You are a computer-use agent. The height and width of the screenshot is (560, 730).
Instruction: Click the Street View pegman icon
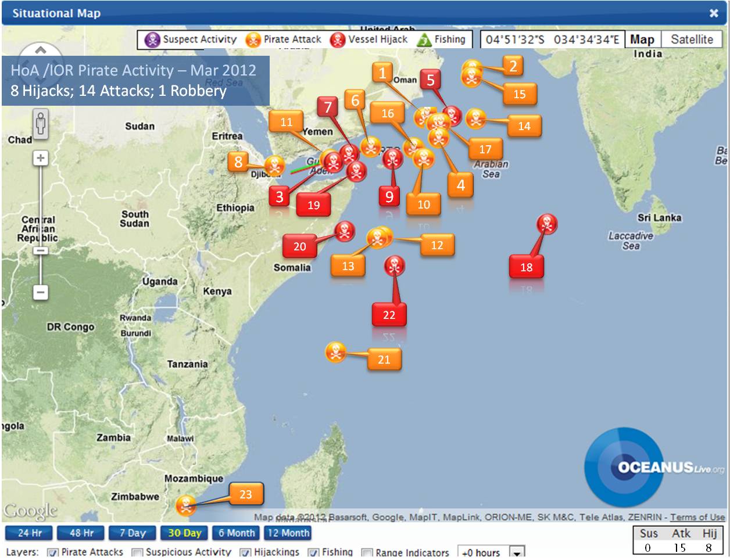coord(41,124)
